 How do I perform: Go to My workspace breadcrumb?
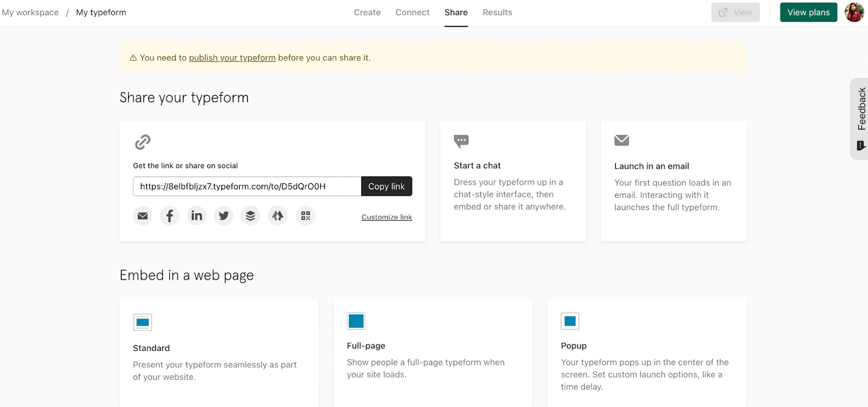[x=30, y=12]
